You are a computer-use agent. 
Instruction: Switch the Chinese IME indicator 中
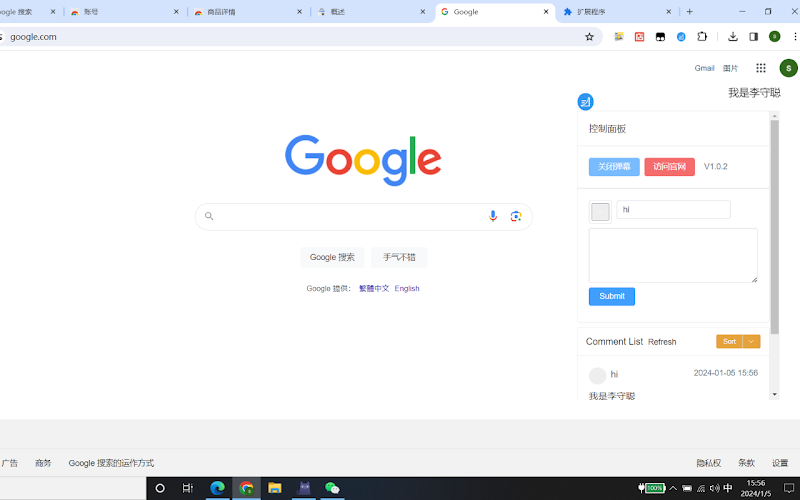pos(728,488)
